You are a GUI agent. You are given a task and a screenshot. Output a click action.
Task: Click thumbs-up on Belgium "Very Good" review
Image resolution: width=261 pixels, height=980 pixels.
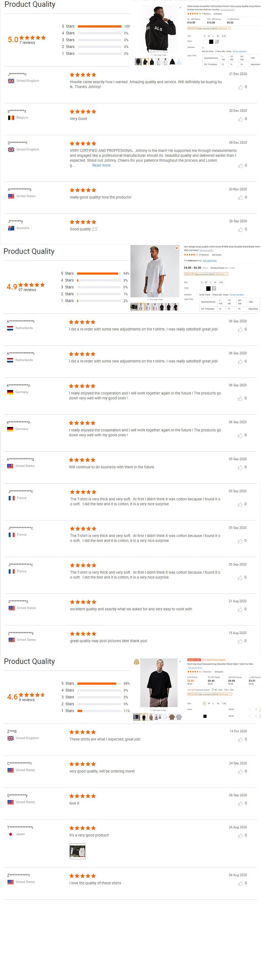[240, 120]
